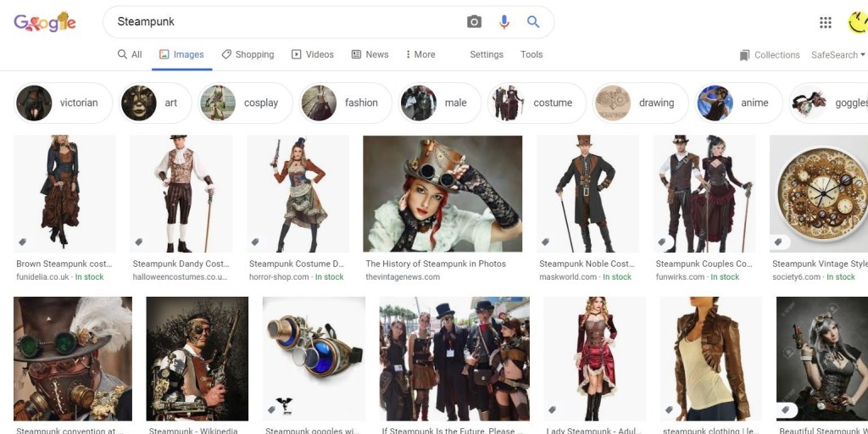Viewport: 868px width, 434px height.
Task: Filter results by cosplay chip
Action: click(x=246, y=103)
